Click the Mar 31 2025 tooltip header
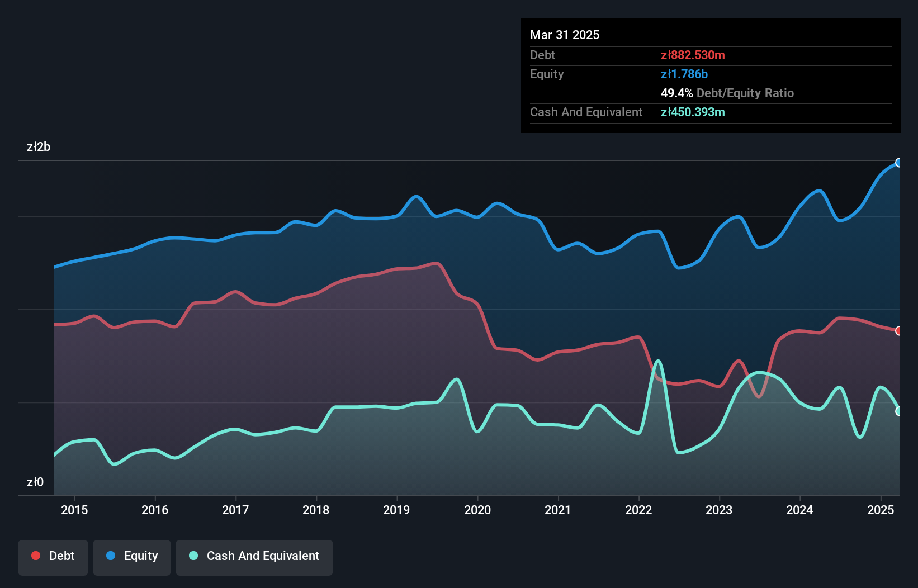Image resolution: width=918 pixels, height=588 pixels. tap(565, 35)
